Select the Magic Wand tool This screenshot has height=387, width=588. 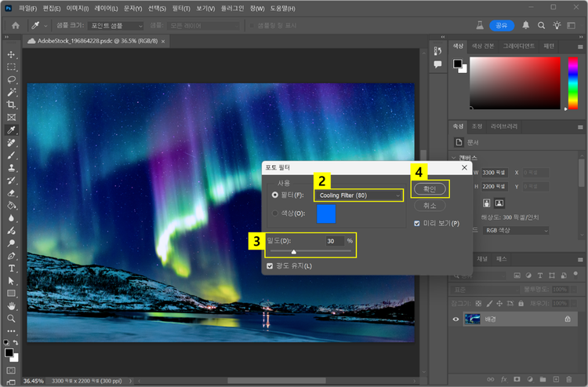[11, 93]
